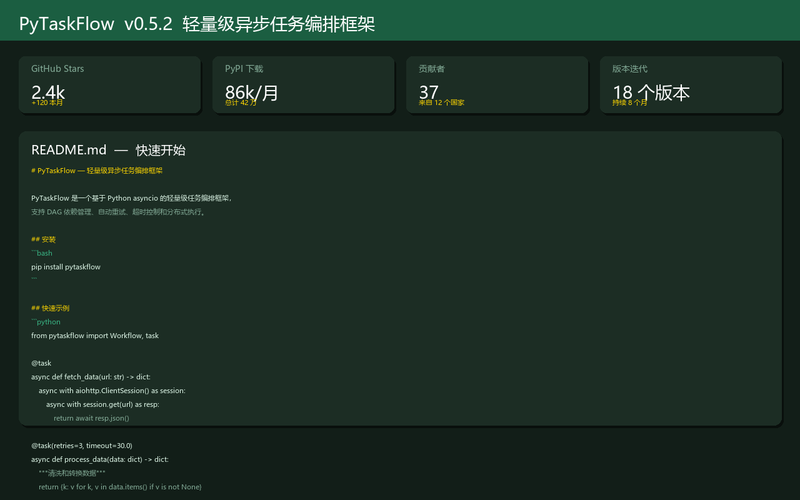Click the "from pytaskflow import Workflow, task" line
800x500 pixels.
click(x=95, y=336)
